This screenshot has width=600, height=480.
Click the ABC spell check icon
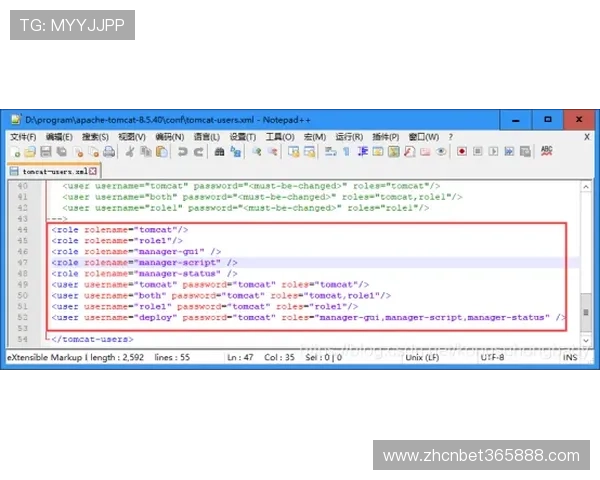[x=546, y=151]
